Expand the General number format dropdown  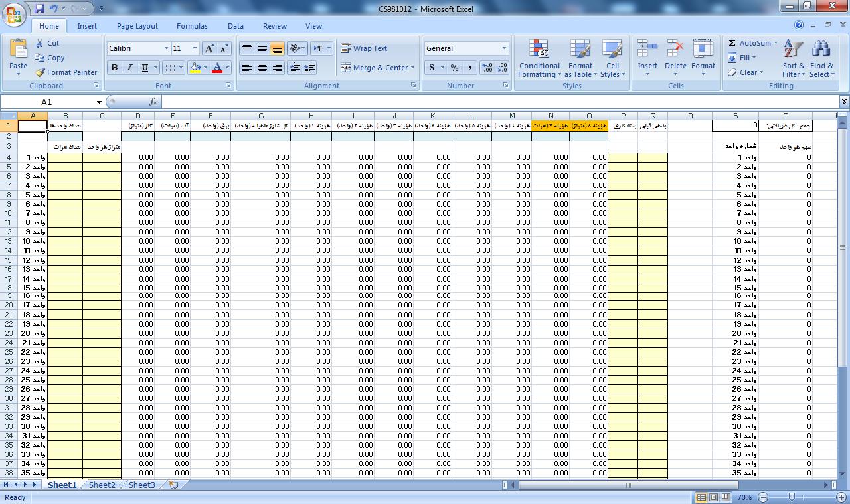click(504, 48)
